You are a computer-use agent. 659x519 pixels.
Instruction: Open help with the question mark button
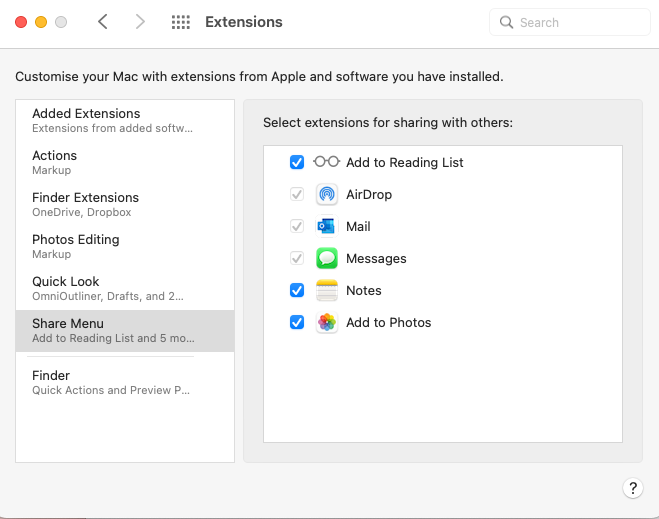(632, 488)
